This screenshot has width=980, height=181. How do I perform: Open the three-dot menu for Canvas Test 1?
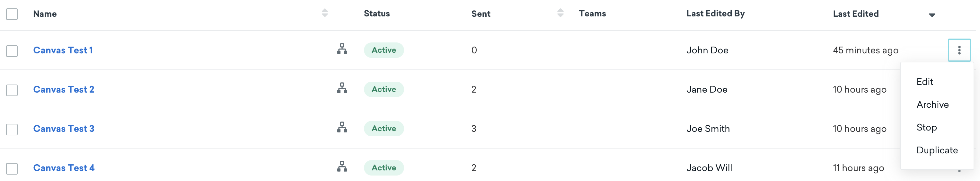(x=959, y=50)
